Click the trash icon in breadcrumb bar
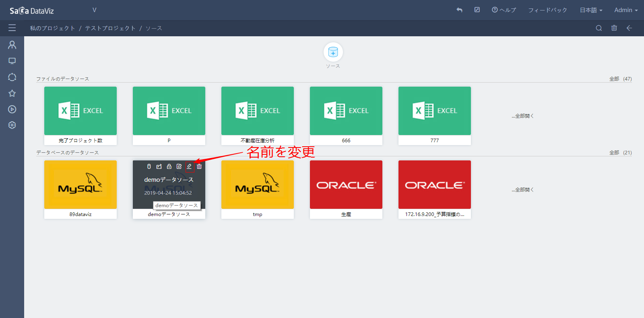 614,28
